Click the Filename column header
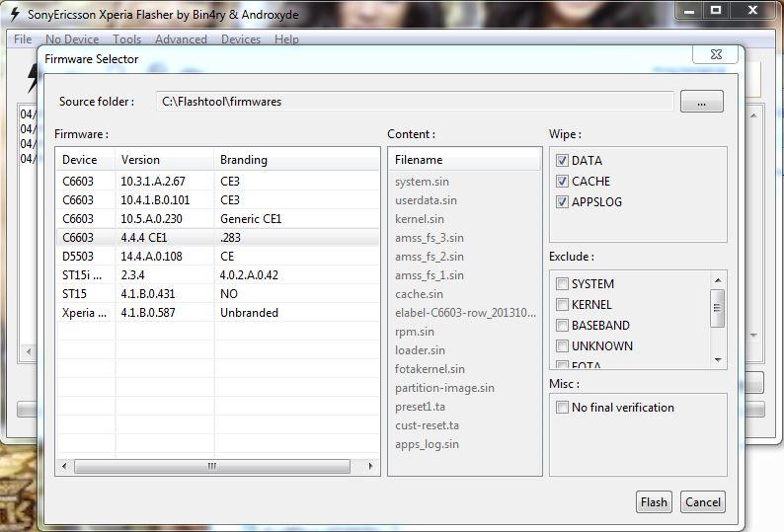 [x=464, y=160]
